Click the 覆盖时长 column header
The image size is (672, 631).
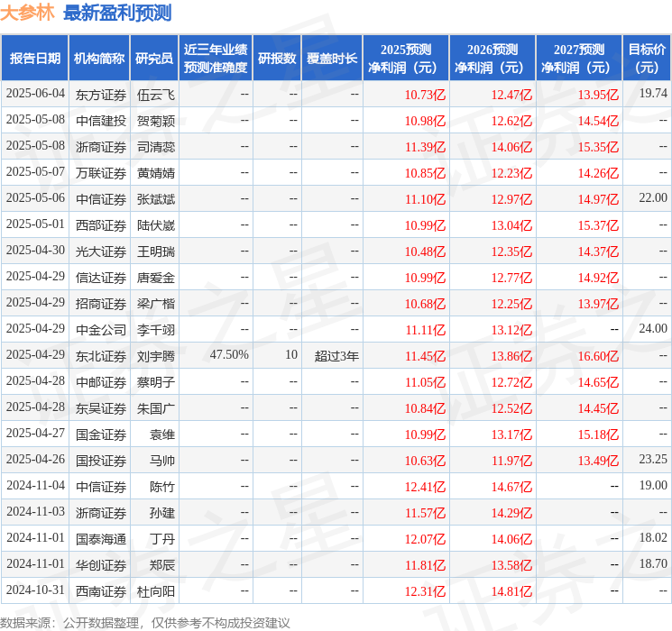pyautogui.click(x=332, y=59)
